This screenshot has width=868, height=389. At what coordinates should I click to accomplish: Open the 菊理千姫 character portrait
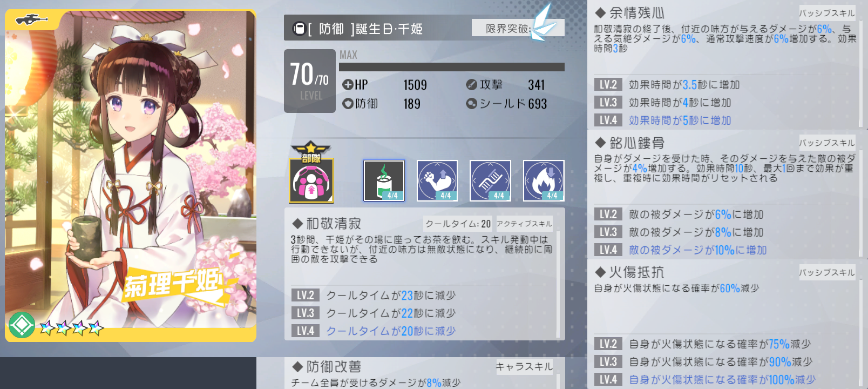[131, 176]
